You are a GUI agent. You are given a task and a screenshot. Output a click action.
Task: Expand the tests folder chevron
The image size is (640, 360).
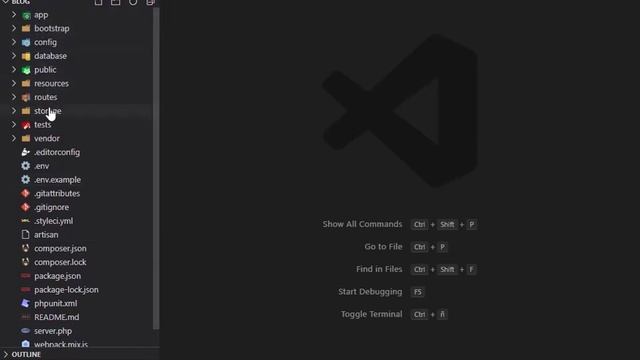pos(14,124)
